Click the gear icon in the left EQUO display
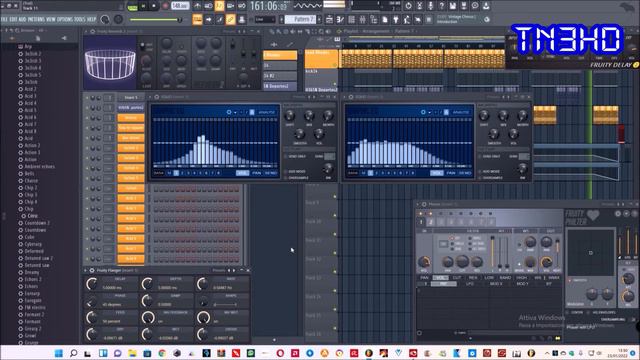The image size is (640, 360). (229, 112)
